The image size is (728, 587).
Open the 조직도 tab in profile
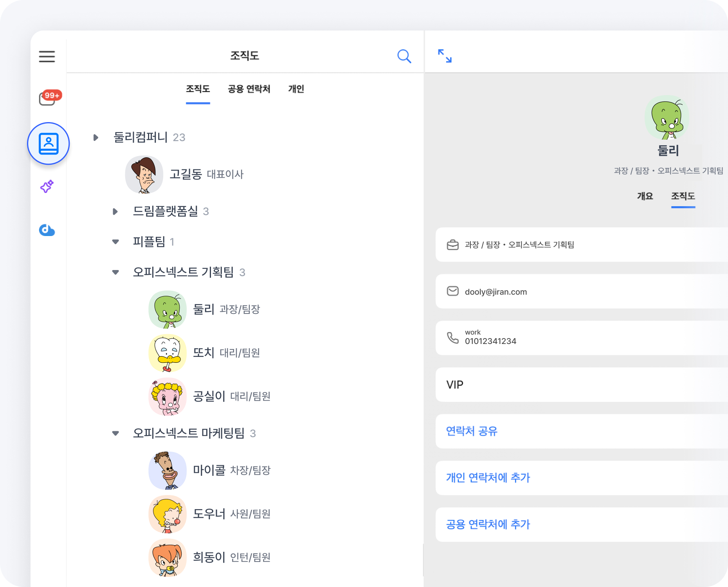coord(683,196)
